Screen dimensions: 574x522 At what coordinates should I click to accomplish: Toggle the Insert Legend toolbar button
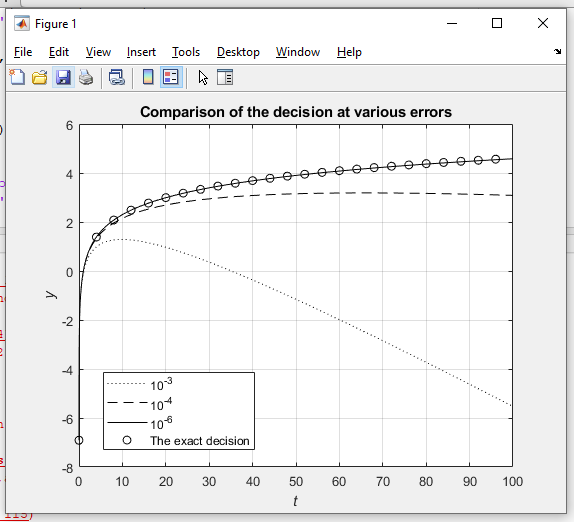(x=171, y=77)
